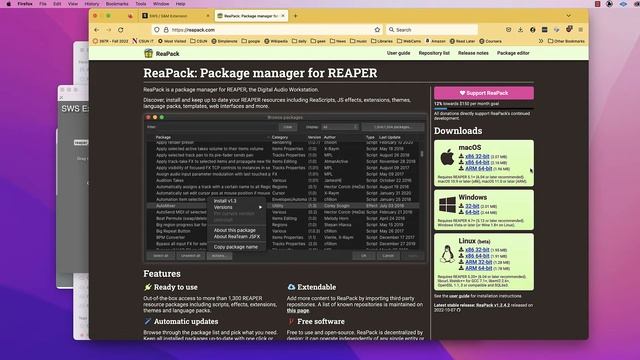Open the Coursera bookmark
This screenshot has height=360, width=640.
tap(491, 41)
